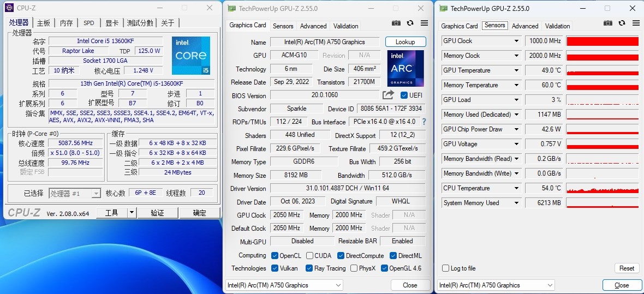
Task: Click CPU-Z title bar app icon
Action: (9, 8)
